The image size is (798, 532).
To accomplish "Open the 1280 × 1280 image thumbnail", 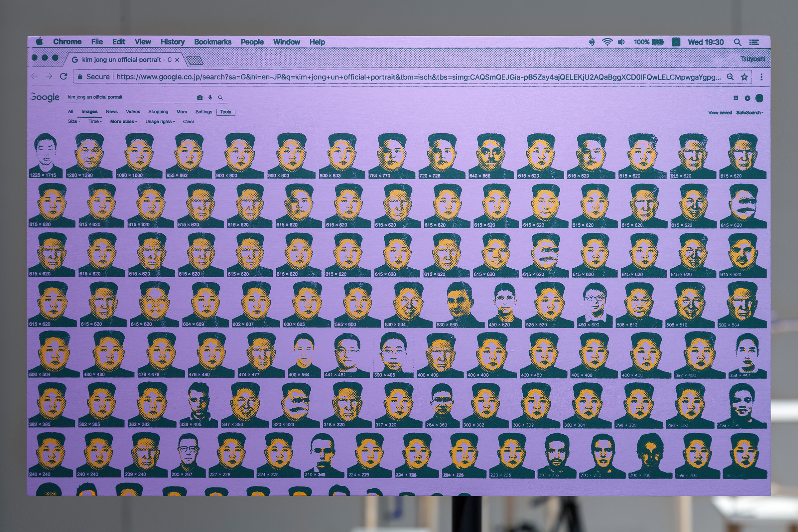I will (89, 155).
